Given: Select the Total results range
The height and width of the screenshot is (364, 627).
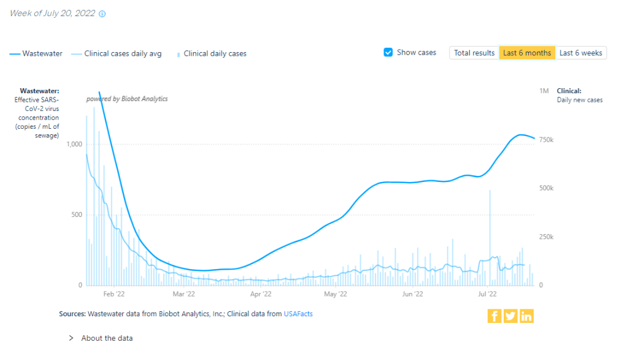Looking at the screenshot, I should [x=474, y=53].
